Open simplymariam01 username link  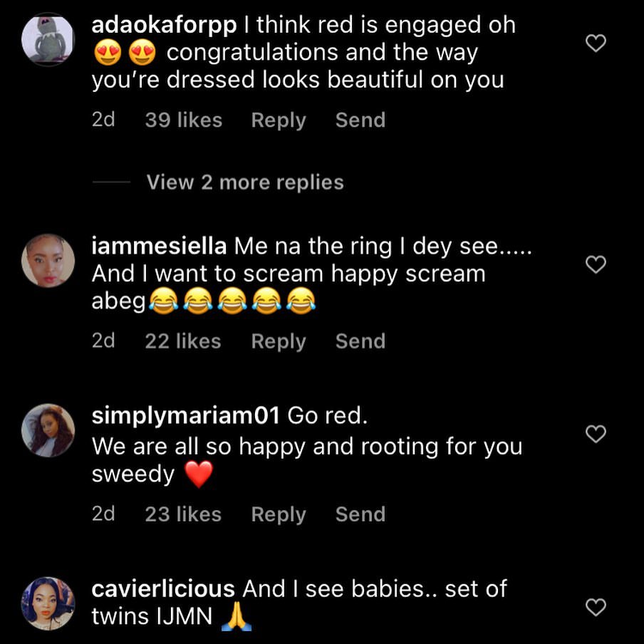pos(187,417)
